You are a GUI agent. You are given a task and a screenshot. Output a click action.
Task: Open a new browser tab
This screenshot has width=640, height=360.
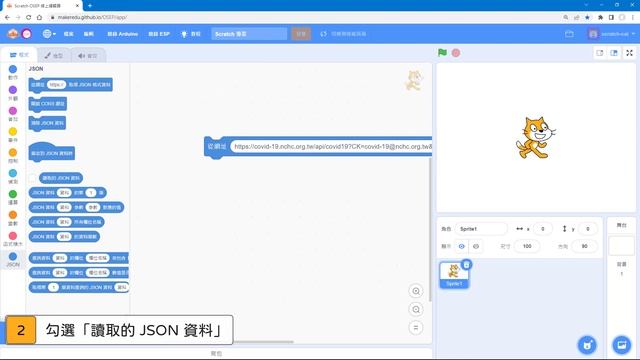[90, 5]
